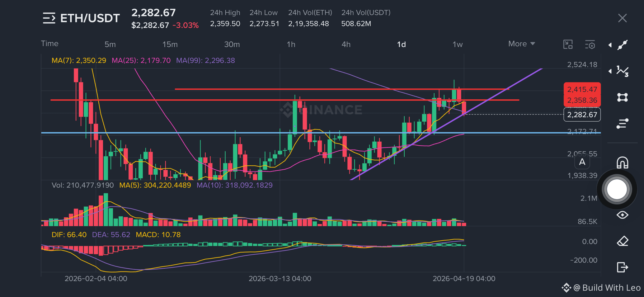The height and width of the screenshot is (297, 644).
Task: Click the 1,938.39 price axis label
Action: pos(582,175)
